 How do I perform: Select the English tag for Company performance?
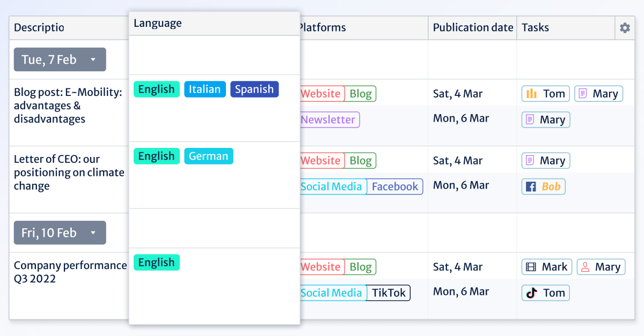[156, 262]
